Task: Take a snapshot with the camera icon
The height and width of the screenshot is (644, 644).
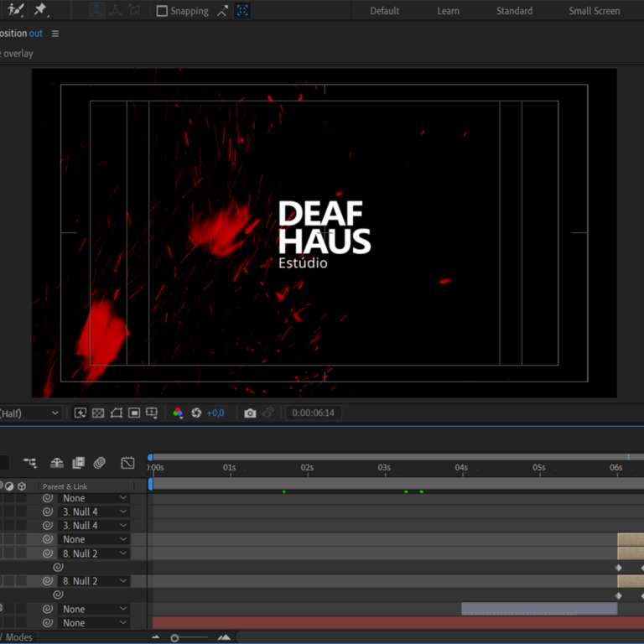Action: (x=250, y=413)
